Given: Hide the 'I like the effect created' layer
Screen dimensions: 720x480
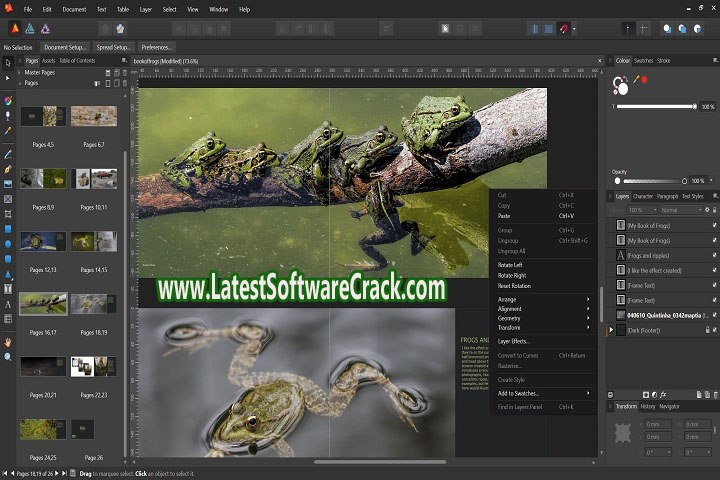Looking at the screenshot, I should pos(714,270).
